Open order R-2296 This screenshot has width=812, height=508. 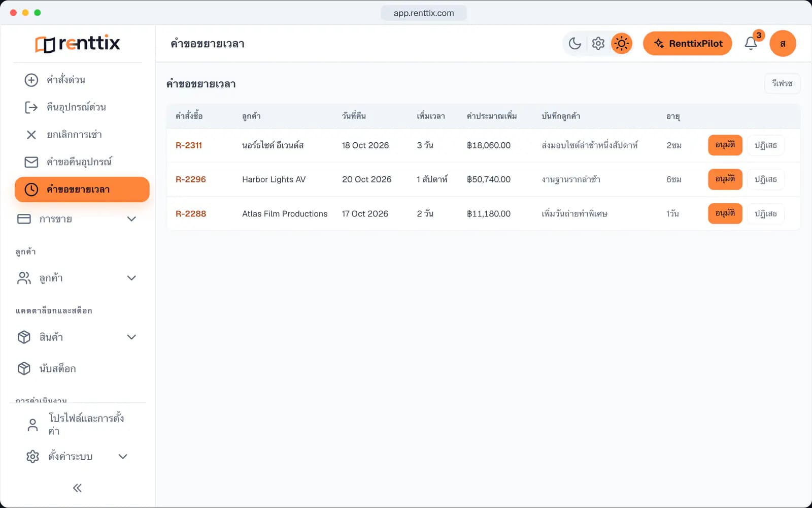click(x=191, y=179)
